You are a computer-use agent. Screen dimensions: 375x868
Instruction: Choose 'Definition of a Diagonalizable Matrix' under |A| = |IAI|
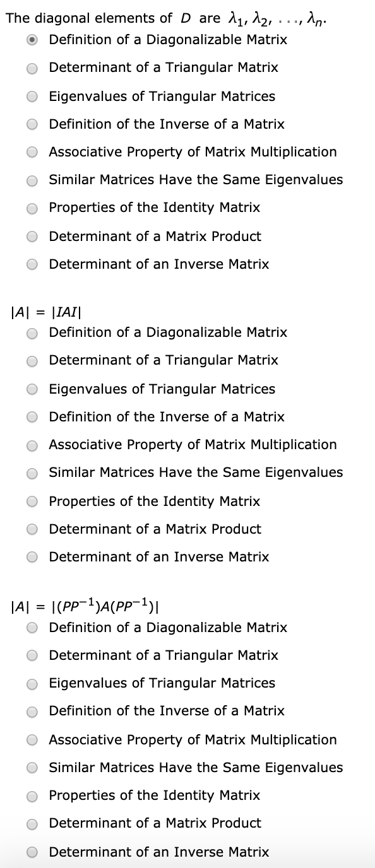click(32, 332)
